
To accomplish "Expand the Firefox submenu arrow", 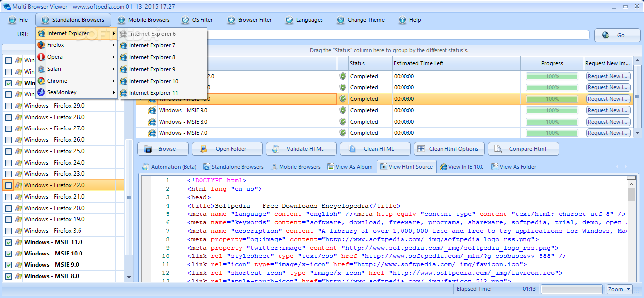I will coord(113,45).
